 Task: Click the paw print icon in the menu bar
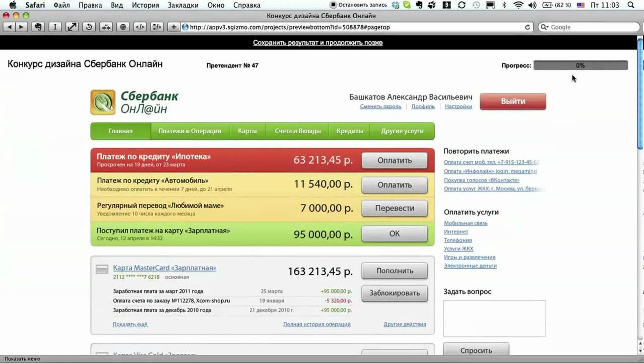(x=432, y=5)
